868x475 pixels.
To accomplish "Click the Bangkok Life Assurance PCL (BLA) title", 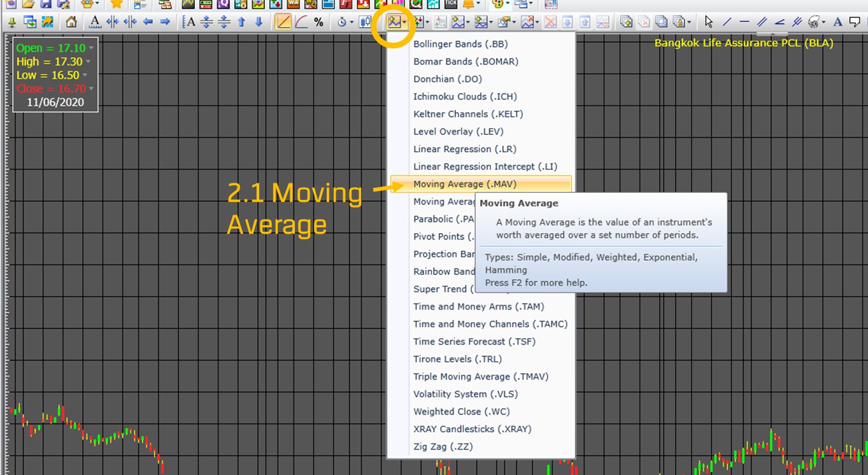I will pyautogui.click(x=743, y=43).
